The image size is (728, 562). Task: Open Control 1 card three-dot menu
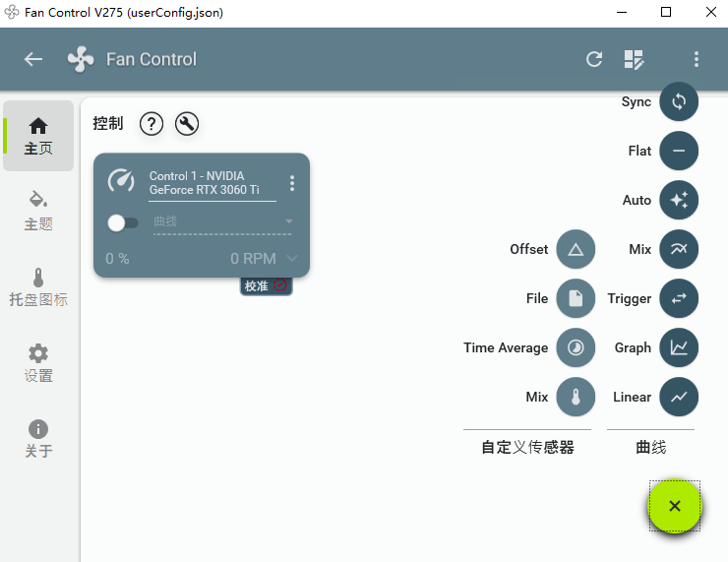click(292, 183)
